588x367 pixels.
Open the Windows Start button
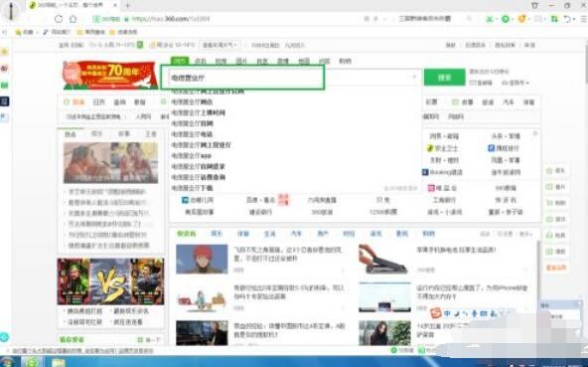8,362
